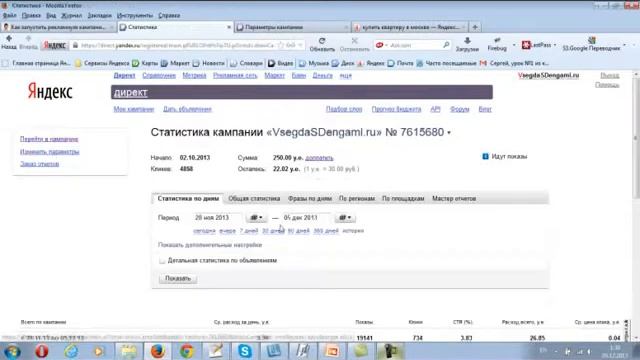Open the Закладки menu
The image size is (640, 360).
point(100,16)
